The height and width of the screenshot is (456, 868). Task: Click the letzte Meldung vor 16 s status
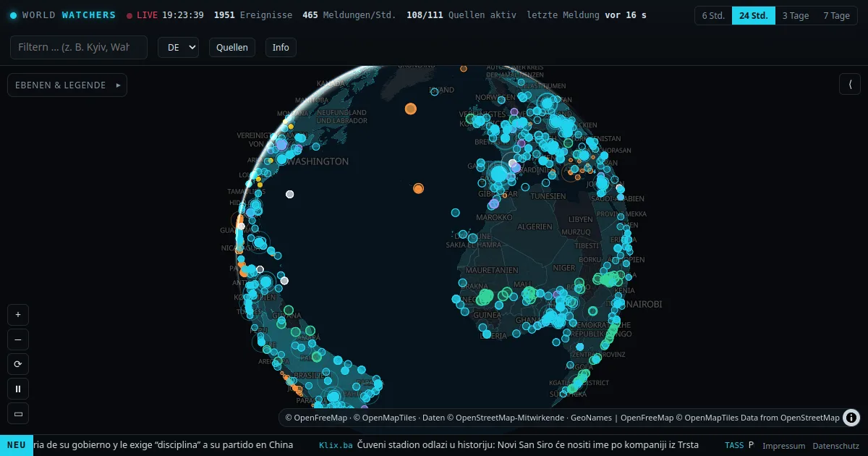pos(587,15)
